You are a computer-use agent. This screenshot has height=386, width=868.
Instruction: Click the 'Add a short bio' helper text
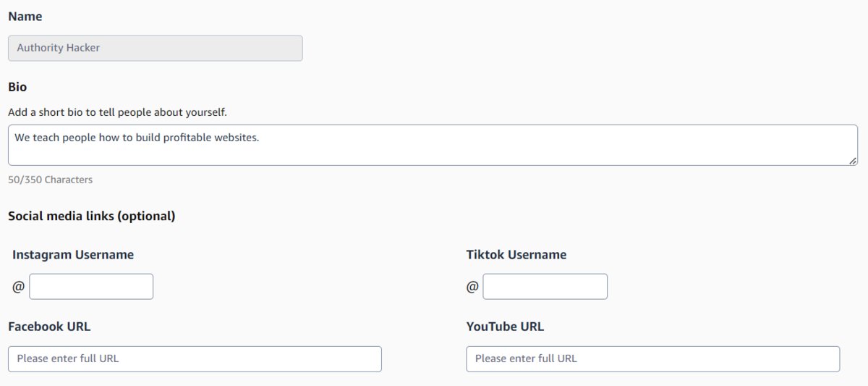(117, 112)
